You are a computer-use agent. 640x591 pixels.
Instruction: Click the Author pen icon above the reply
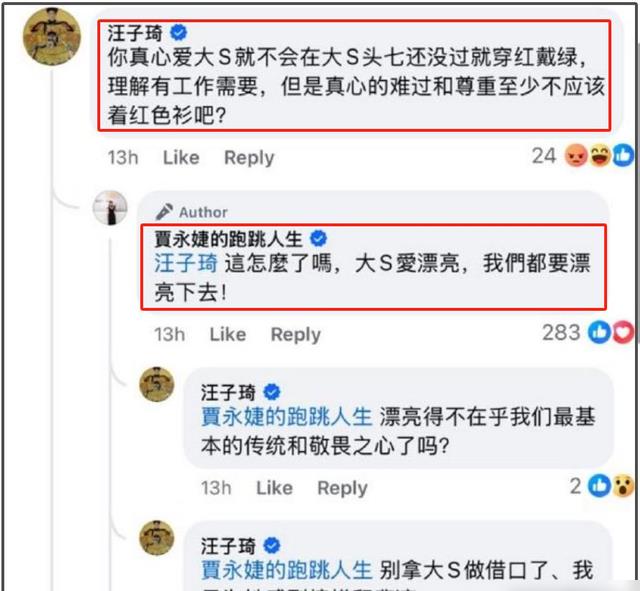pyautogui.click(x=164, y=211)
